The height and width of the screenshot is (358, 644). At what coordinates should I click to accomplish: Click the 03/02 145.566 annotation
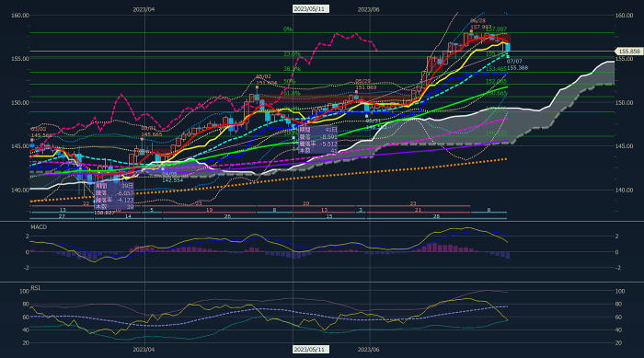pos(41,132)
